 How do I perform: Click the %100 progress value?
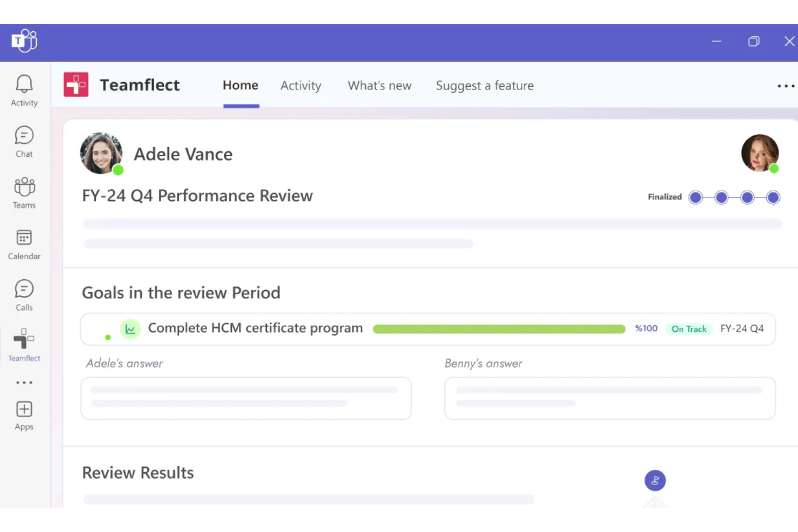tap(646, 328)
